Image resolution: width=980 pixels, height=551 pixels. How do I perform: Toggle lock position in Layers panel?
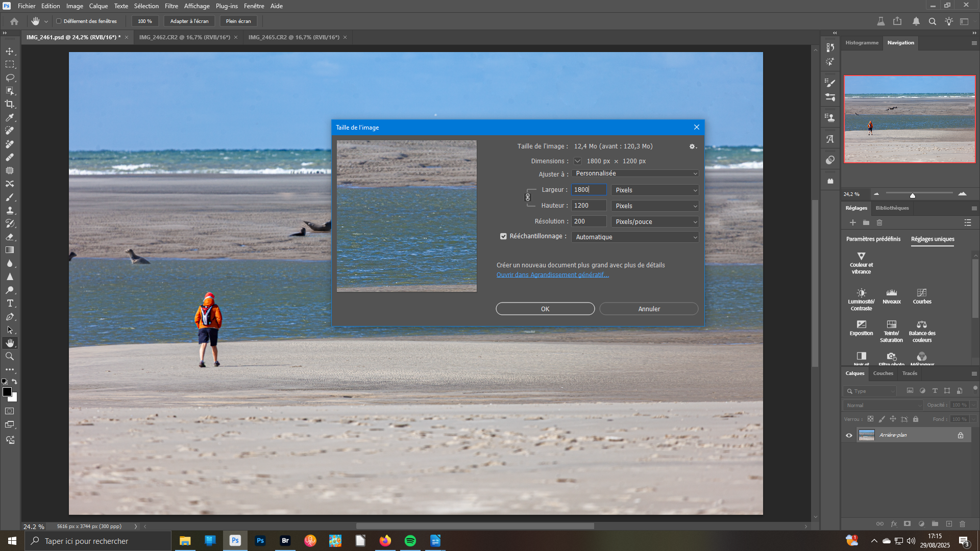(893, 419)
